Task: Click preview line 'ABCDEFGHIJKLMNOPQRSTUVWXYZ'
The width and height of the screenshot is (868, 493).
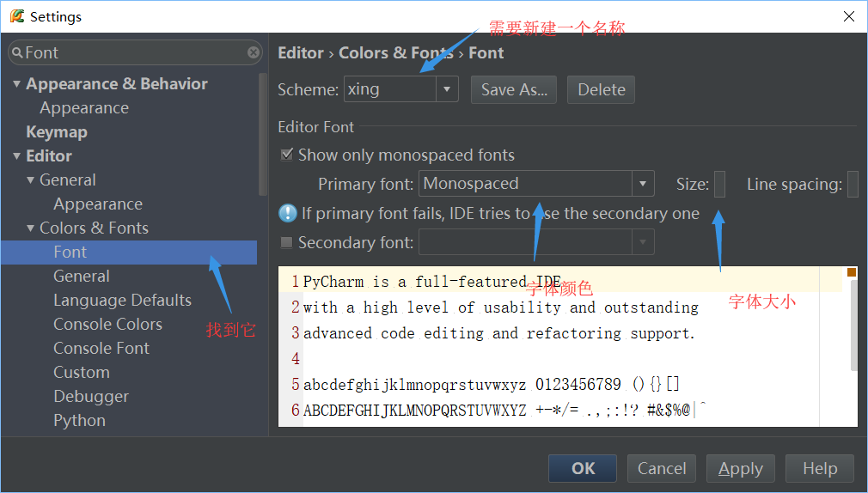Action: pyautogui.click(x=504, y=410)
